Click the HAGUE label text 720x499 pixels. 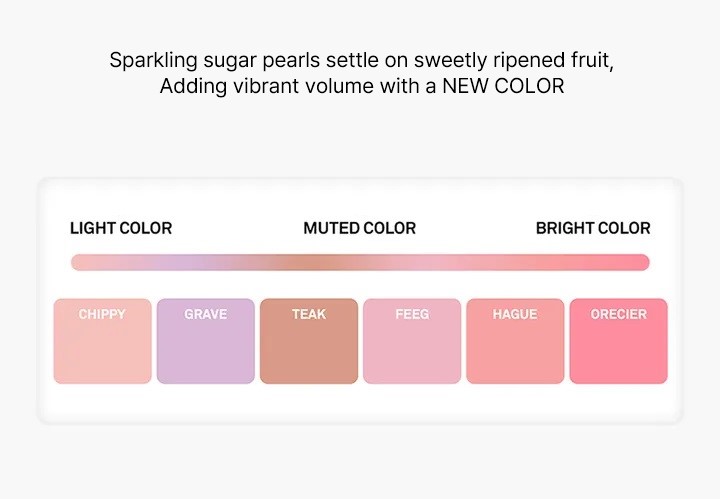coord(515,314)
